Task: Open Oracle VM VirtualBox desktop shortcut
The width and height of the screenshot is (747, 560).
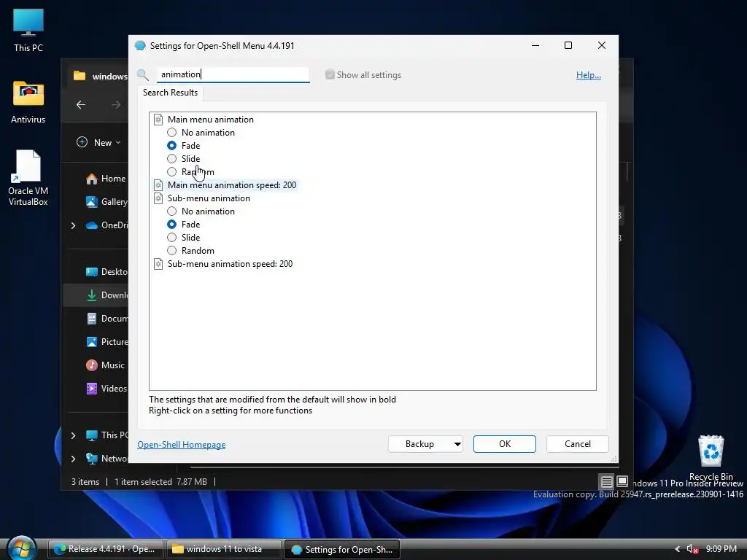Action: pyautogui.click(x=28, y=178)
